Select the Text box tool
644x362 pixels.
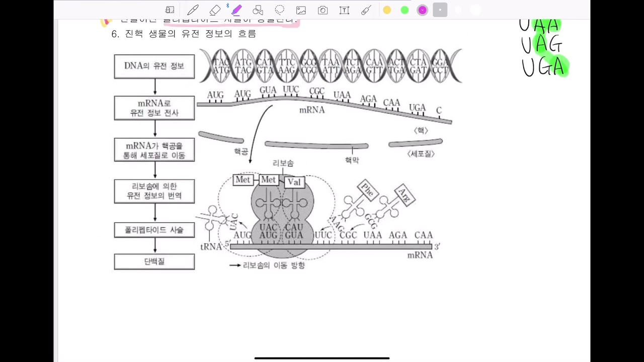point(345,10)
